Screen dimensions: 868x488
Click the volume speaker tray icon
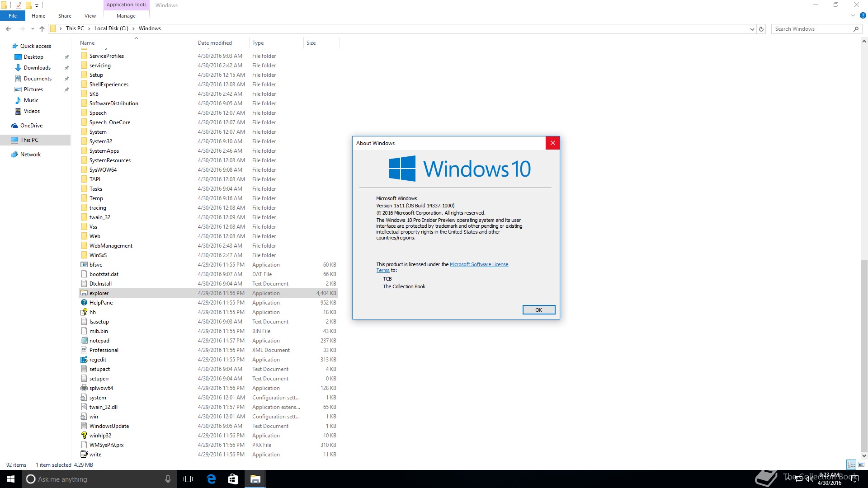(x=809, y=479)
